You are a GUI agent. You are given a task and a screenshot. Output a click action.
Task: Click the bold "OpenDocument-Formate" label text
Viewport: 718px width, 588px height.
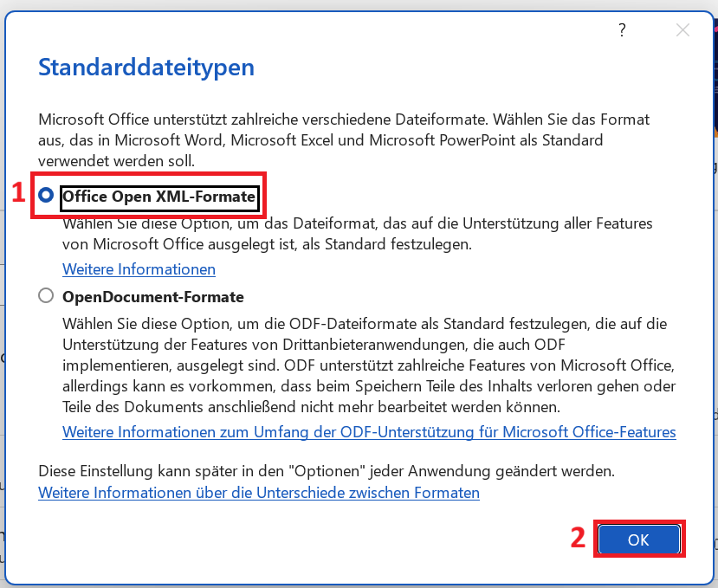[152, 297]
